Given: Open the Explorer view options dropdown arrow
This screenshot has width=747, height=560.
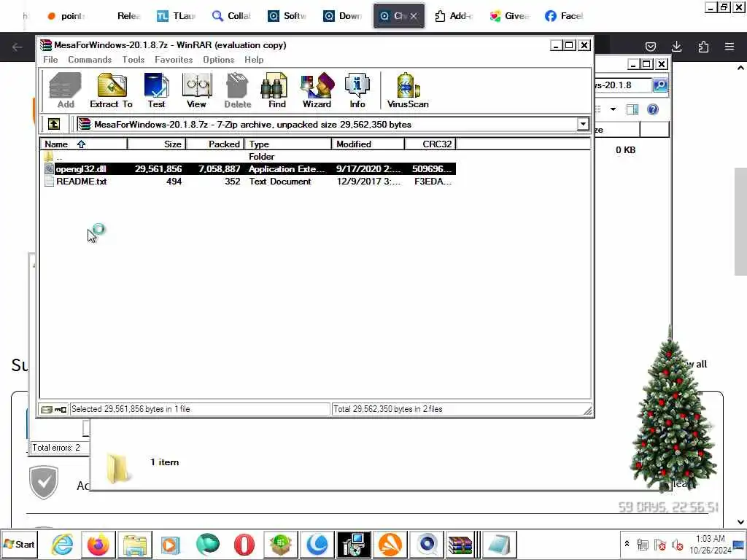Looking at the screenshot, I should (613, 109).
